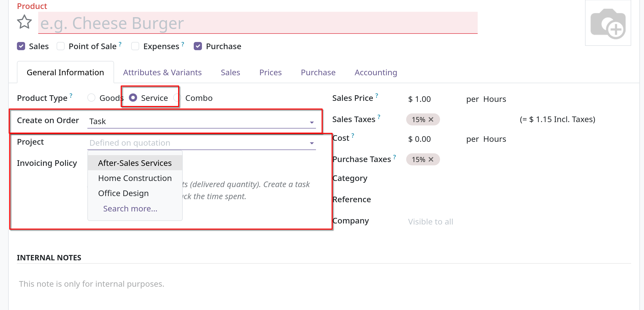644x310 pixels.
Task: Click '(= $ 1.15 Incl. Taxes)' text
Action: pos(557,120)
